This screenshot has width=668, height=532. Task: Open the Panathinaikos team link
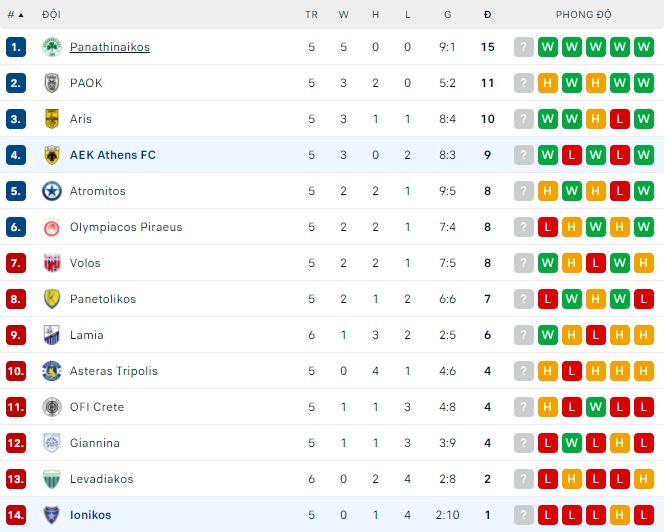click(x=110, y=47)
